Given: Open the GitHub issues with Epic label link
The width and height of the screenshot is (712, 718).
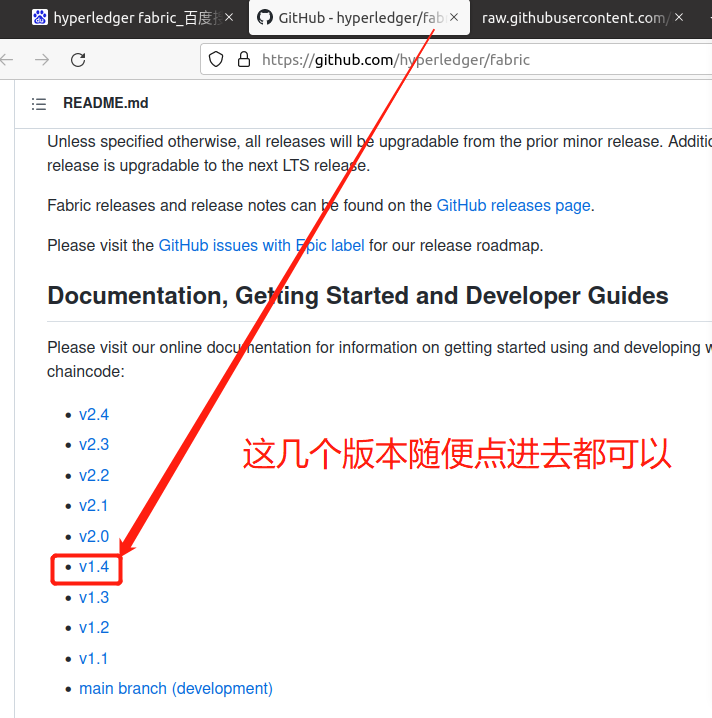Looking at the screenshot, I should click(x=261, y=245).
